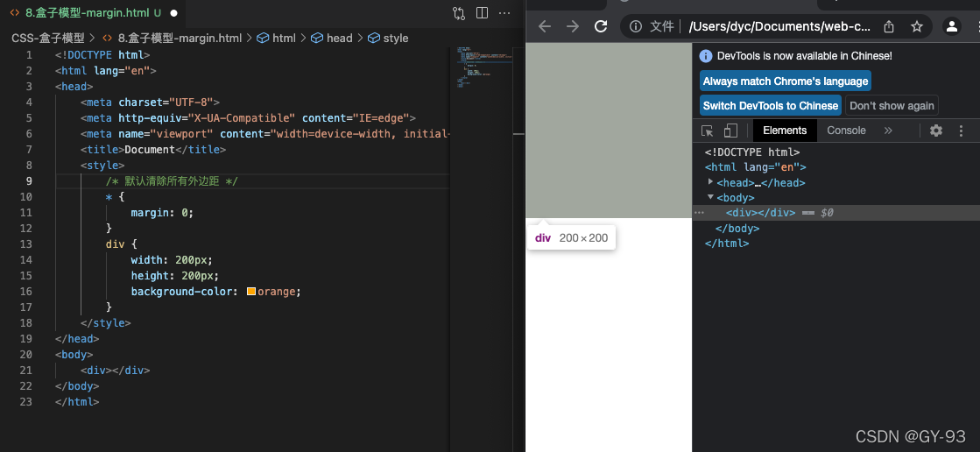The width and height of the screenshot is (980, 452).
Task: Go forward in Chrome browser
Action: [573, 26]
